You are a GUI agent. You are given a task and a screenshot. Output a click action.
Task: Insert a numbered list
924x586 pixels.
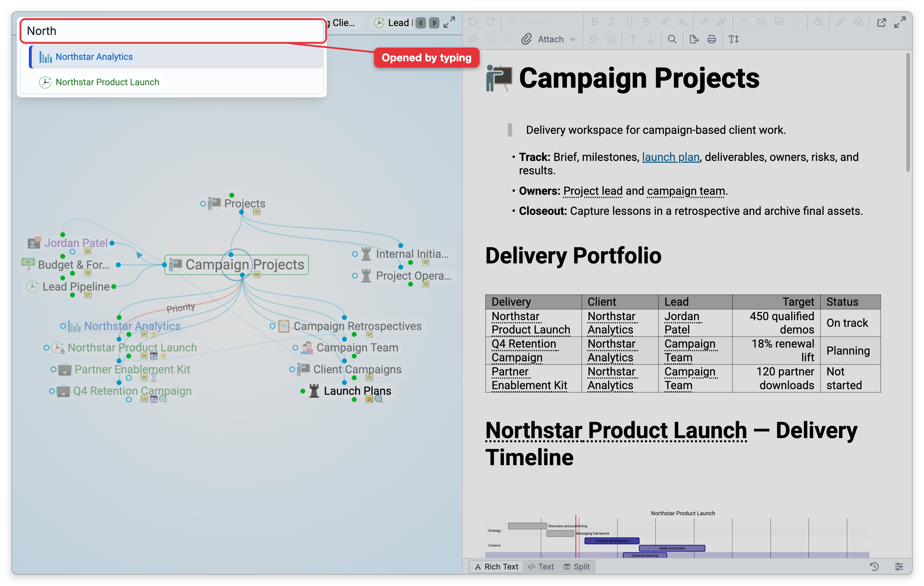coord(761,21)
